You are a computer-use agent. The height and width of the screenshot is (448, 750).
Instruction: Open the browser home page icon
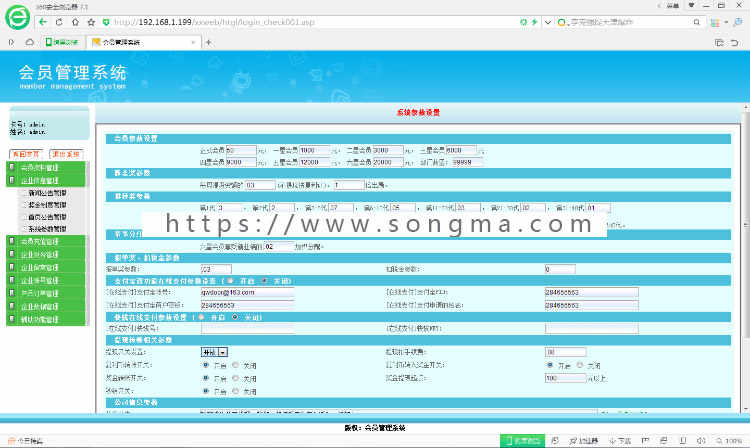coord(75,22)
